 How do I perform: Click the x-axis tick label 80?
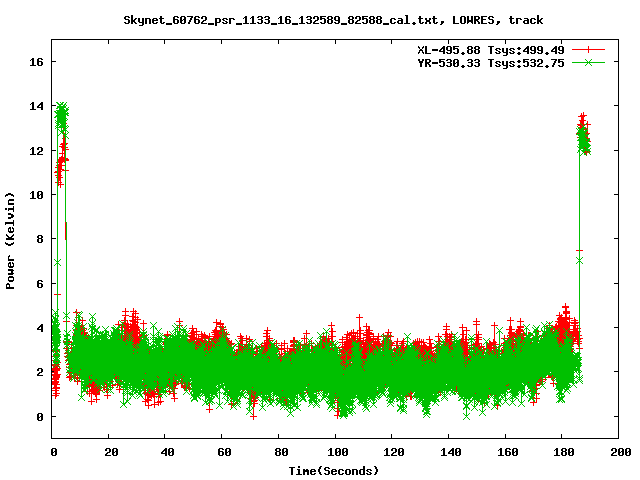[x=281, y=452]
